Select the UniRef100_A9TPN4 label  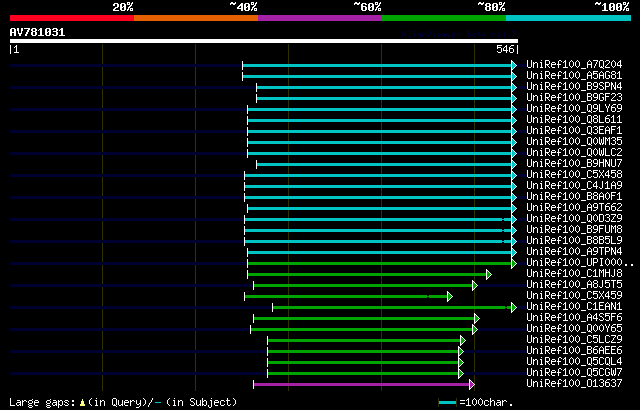[x=574, y=252]
